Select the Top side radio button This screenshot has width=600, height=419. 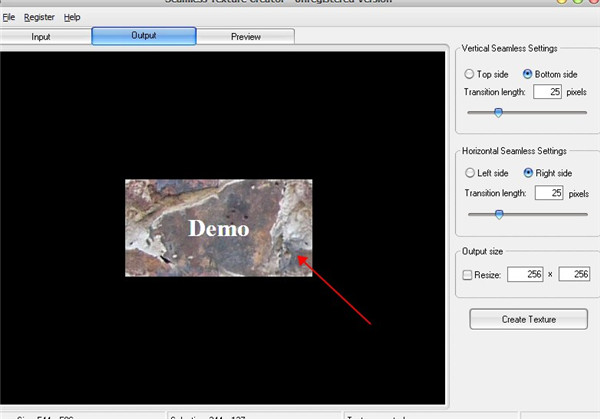pos(469,74)
